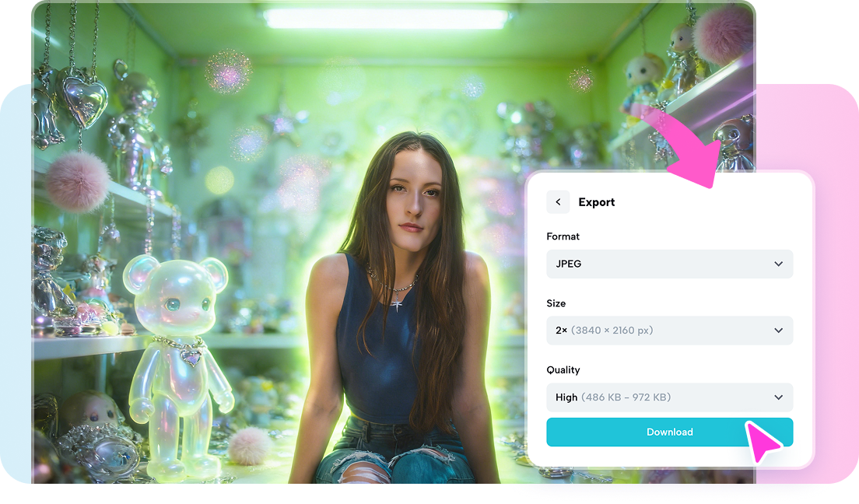Image resolution: width=859 pixels, height=504 pixels.
Task: Click the Format field label
Action: 563,236
